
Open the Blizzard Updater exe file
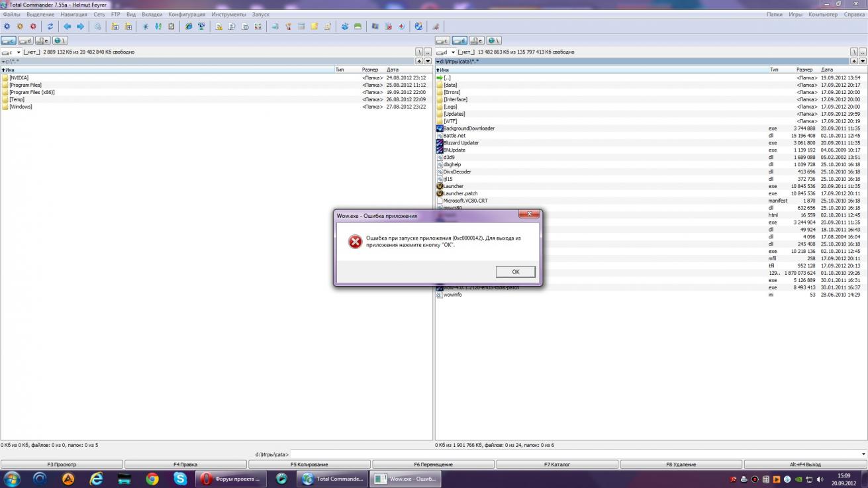[x=461, y=143]
